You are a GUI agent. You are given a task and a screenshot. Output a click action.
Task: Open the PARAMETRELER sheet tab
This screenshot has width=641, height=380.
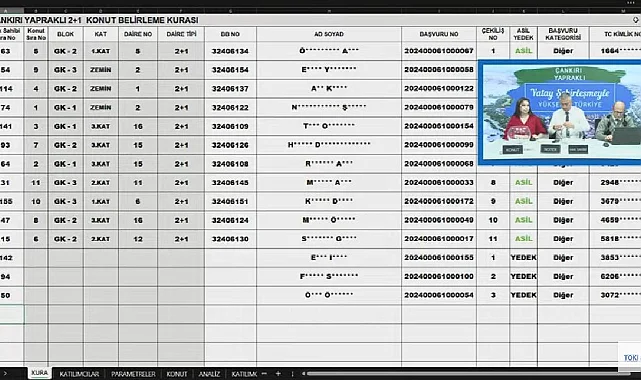point(133,374)
